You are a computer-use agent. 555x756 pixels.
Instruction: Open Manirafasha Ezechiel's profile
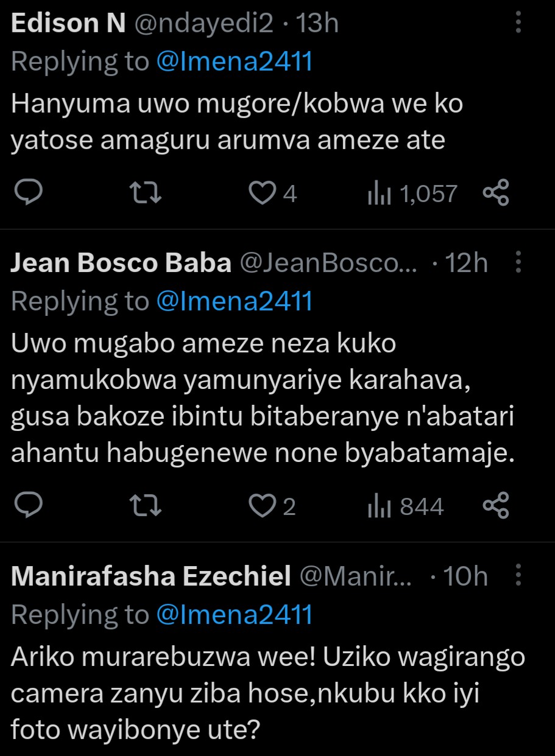(151, 576)
